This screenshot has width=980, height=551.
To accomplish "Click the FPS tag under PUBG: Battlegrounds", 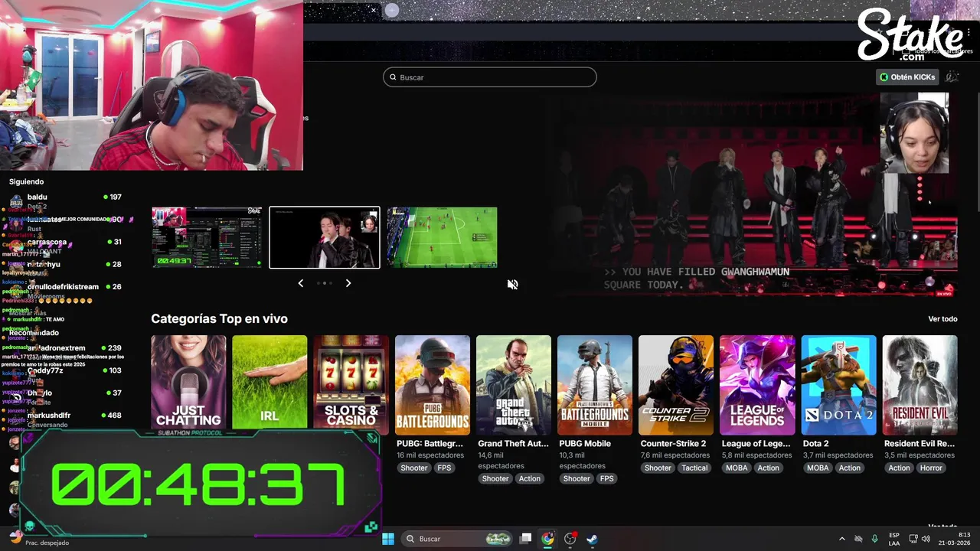I will coord(444,468).
